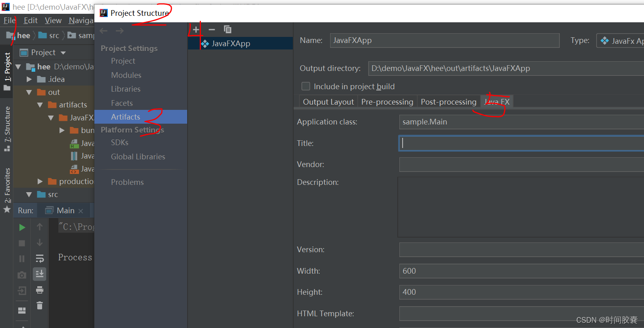Switch to the Post-processing tab

point(448,102)
